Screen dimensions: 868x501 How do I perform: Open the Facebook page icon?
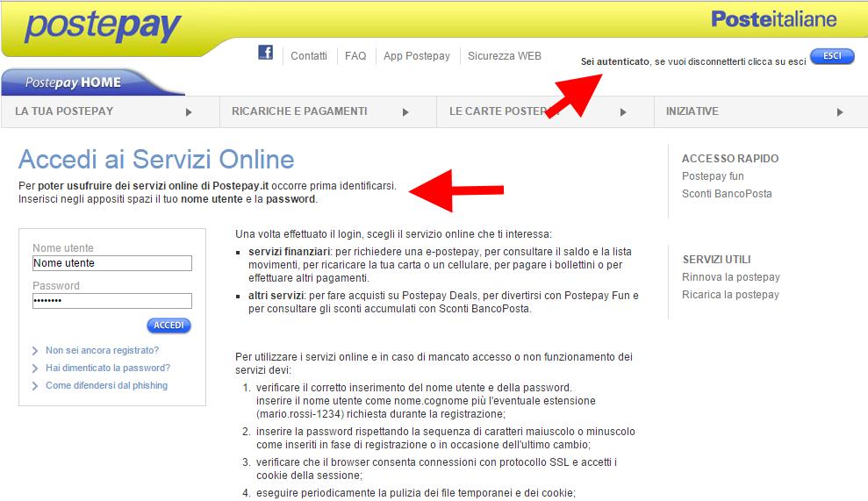(x=266, y=53)
